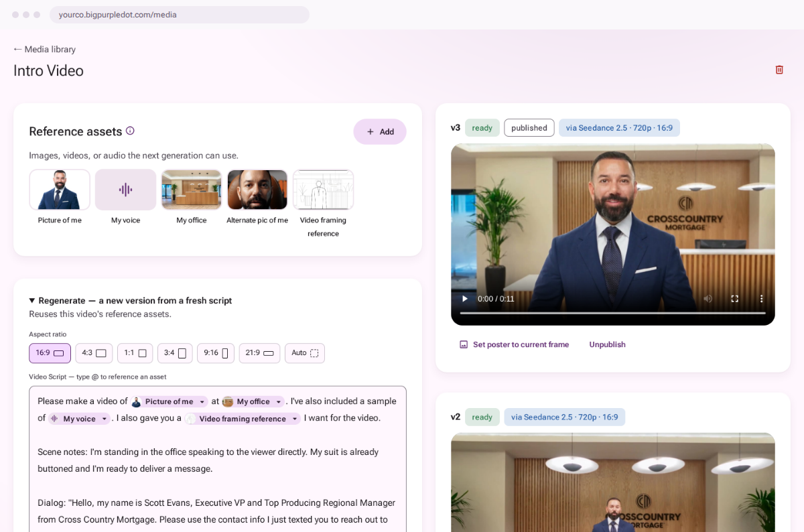Select the 21:9 aspect ratio
This screenshot has width=804, height=532.
(x=259, y=353)
